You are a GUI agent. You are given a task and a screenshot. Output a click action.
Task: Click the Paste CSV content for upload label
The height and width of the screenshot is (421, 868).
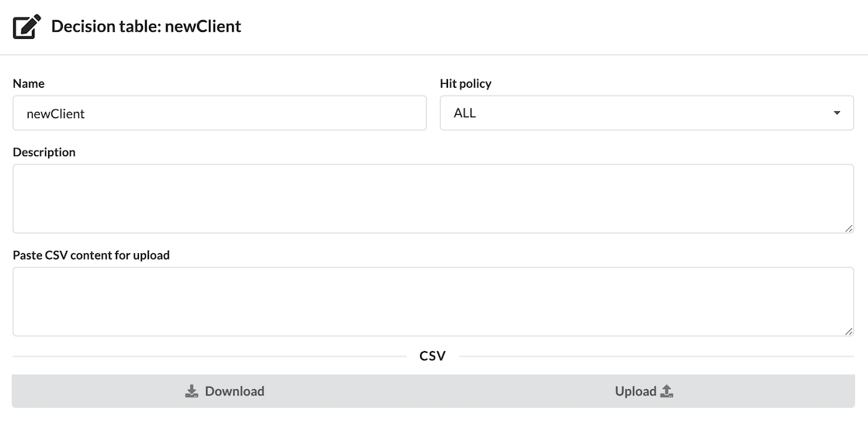[91, 255]
